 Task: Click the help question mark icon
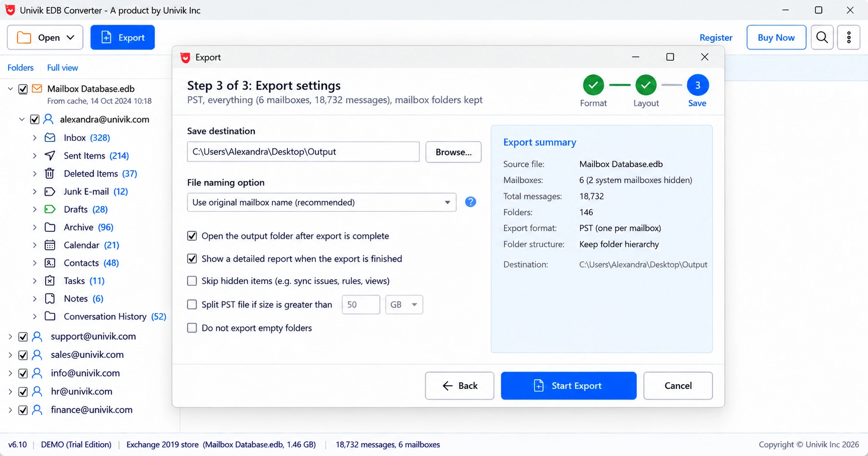point(470,202)
